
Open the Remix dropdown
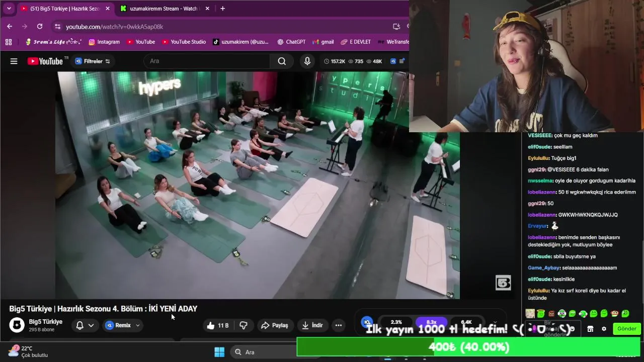[x=123, y=326]
